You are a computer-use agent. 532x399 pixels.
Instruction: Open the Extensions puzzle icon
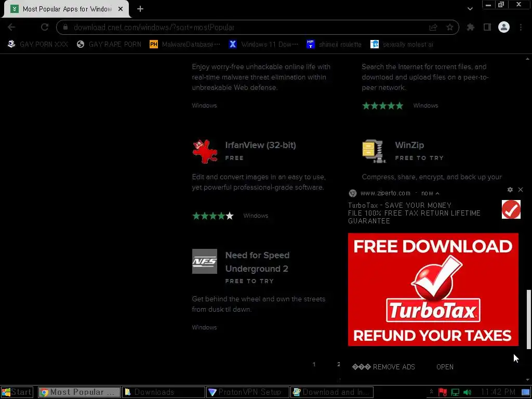coord(471,27)
